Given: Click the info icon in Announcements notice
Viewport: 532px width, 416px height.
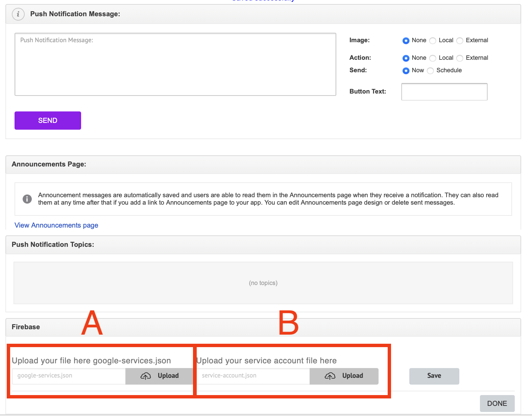Looking at the screenshot, I should click(x=27, y=199).
